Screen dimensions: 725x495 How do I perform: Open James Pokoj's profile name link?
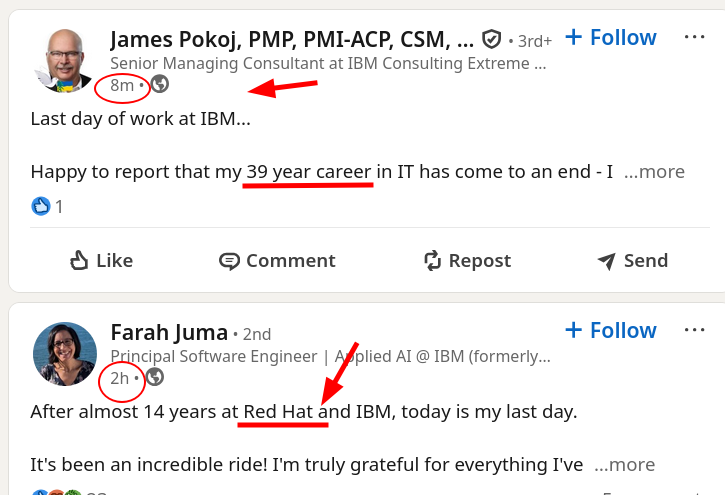(x=292, y=39)
